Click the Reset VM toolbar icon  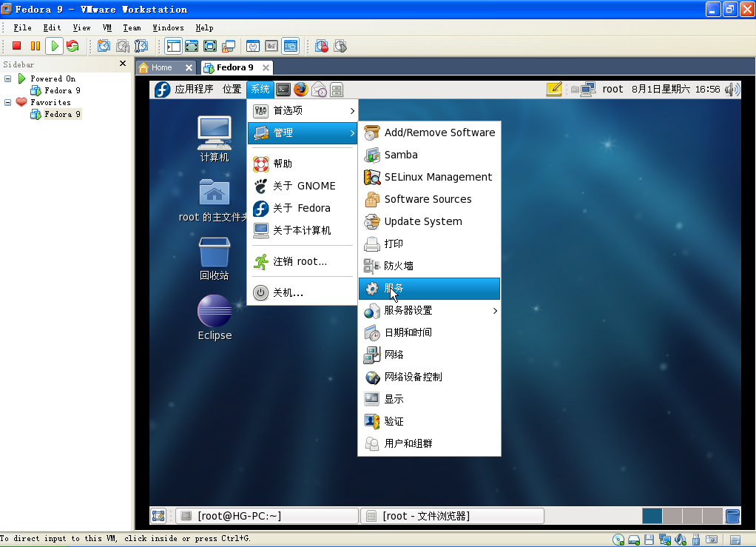pyautogui.click(x=72, y=46)
